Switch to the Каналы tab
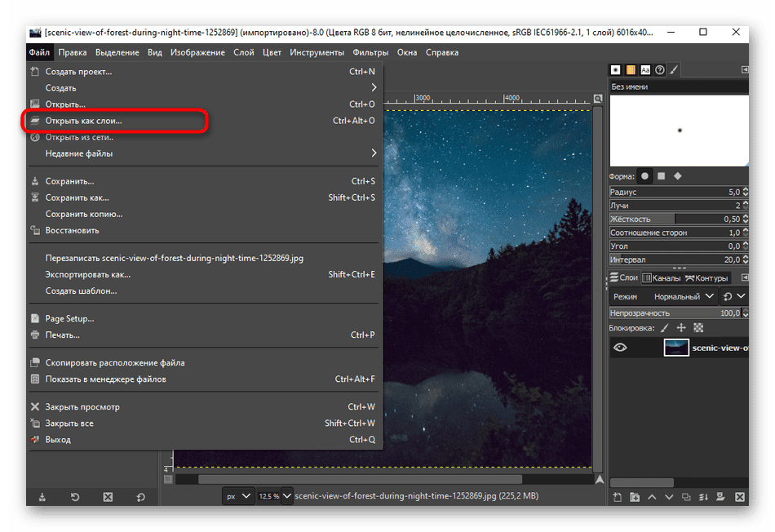The width and height of the screenshot is (775, 532). pyautogui.click(x=662, y=278)
